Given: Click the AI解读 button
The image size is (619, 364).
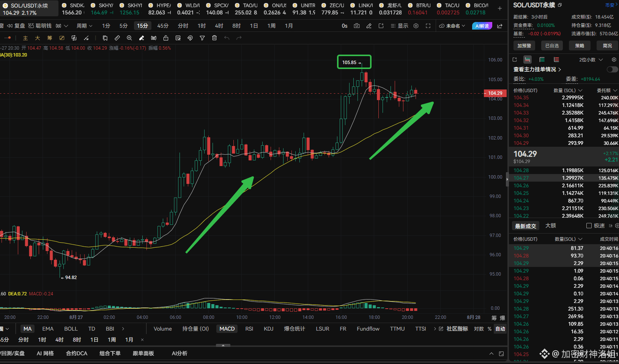Looking at the screenshot, I should coord(482,26).
